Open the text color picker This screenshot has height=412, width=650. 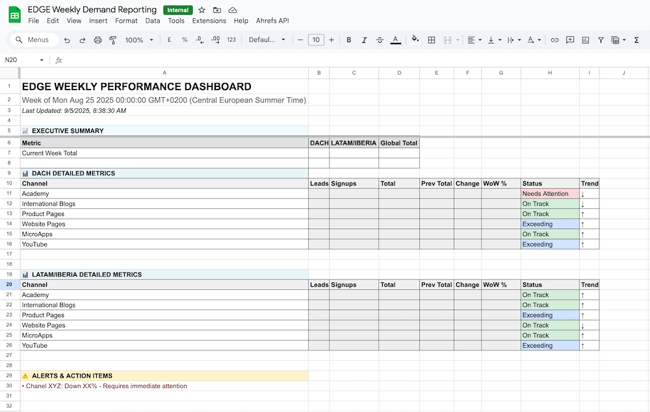pyautogui.click(x=395, y=40)
